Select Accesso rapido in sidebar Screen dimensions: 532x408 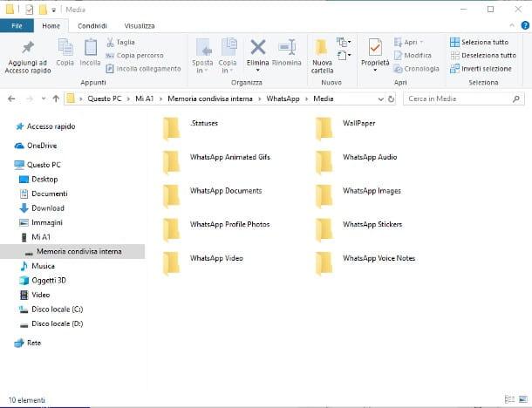pos(46,126)
